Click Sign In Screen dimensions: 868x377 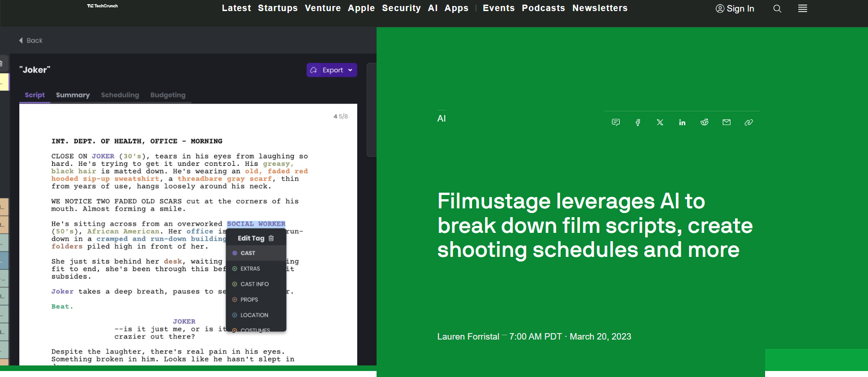[x=735, y=9]
